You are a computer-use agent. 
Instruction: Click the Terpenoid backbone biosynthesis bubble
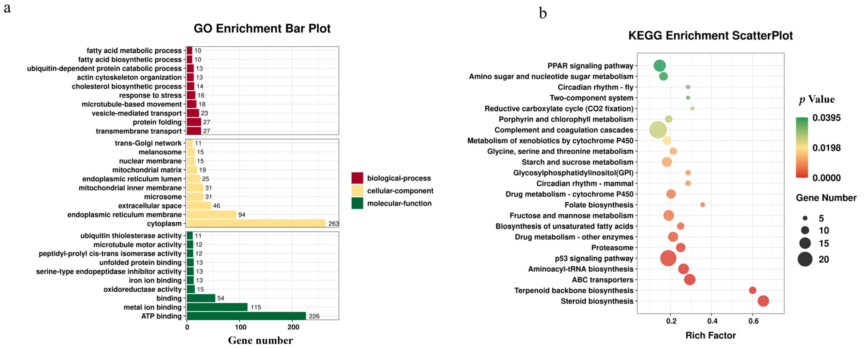coord(752,290)
